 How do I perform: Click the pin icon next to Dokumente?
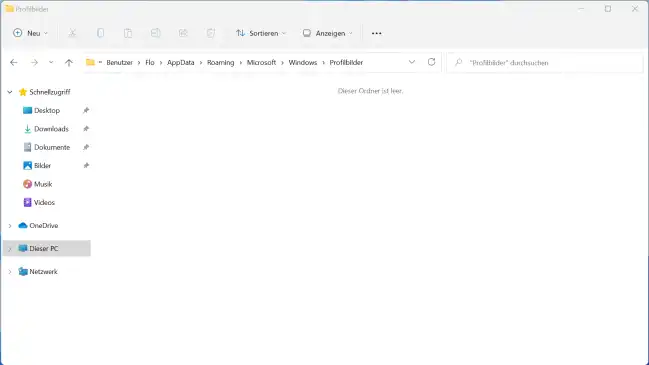tap(86, 147)
